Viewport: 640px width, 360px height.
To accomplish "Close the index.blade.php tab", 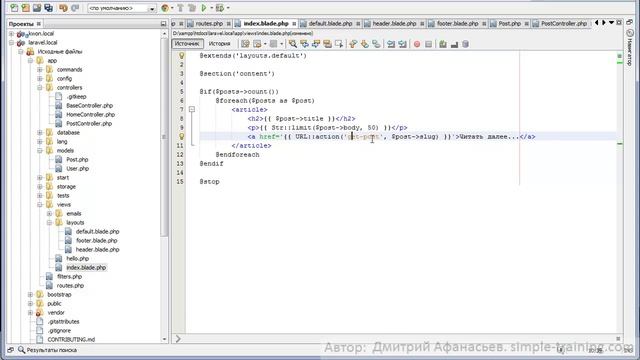I will (x=294, y=24).
